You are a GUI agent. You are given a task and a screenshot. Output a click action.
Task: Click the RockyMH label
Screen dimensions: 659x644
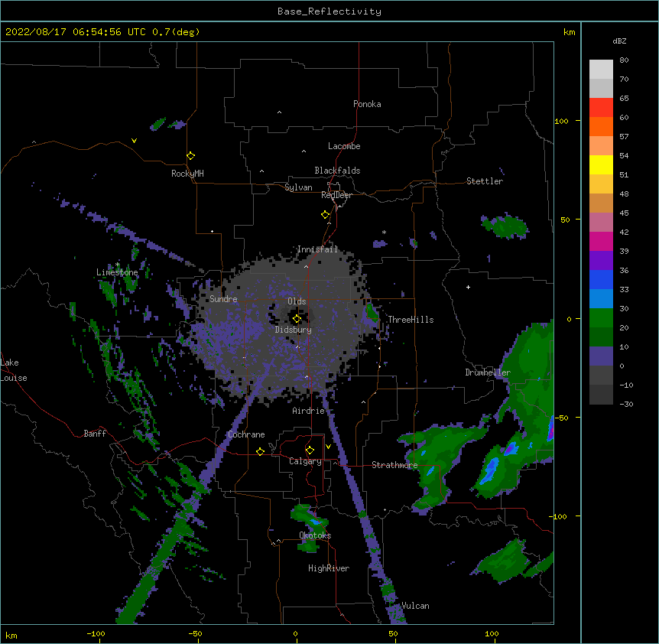click(x=187, y=174)
